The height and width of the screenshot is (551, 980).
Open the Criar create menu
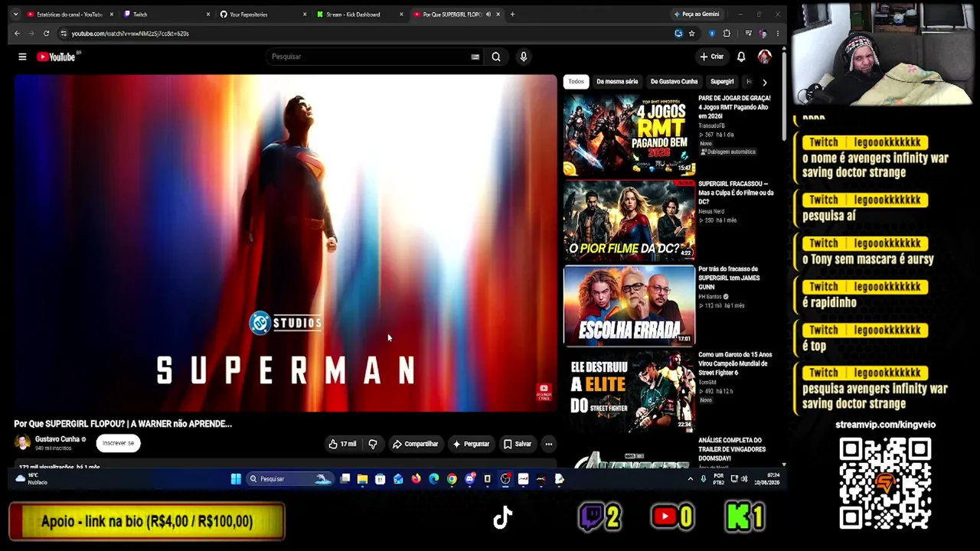[x=711, y=57]
